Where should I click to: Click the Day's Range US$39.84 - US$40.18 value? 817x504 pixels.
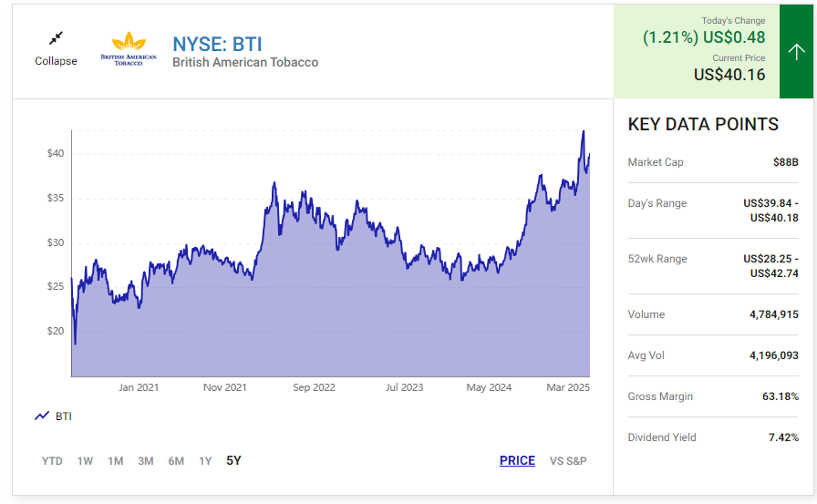click(x=770, y=211)
